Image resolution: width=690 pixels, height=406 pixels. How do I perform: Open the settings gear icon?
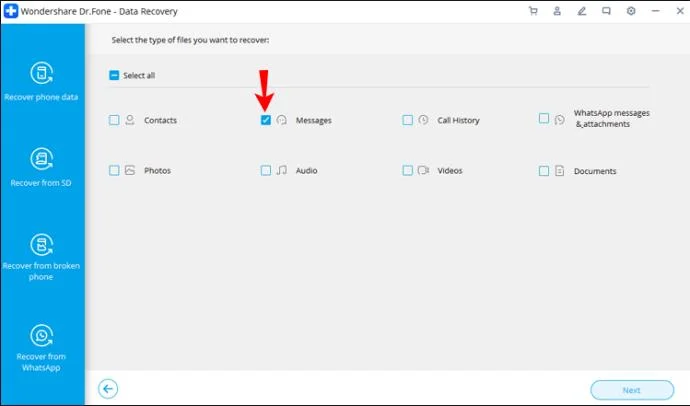pyautogui.click(x=631, y=11)
